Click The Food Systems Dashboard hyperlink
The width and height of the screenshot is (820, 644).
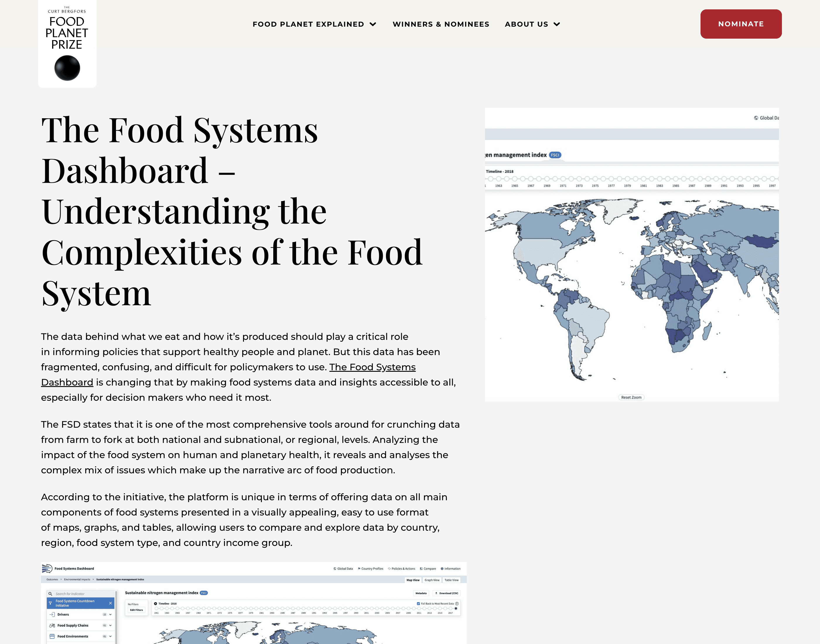pyautogui.click(x=228, y=375)
